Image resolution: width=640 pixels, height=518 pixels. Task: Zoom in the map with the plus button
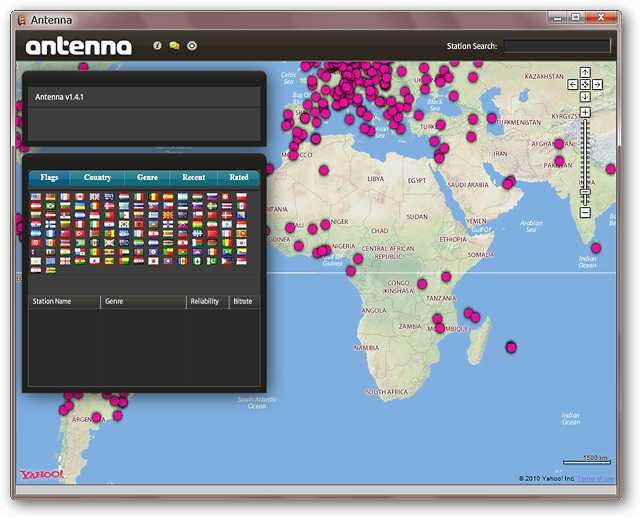585,113
